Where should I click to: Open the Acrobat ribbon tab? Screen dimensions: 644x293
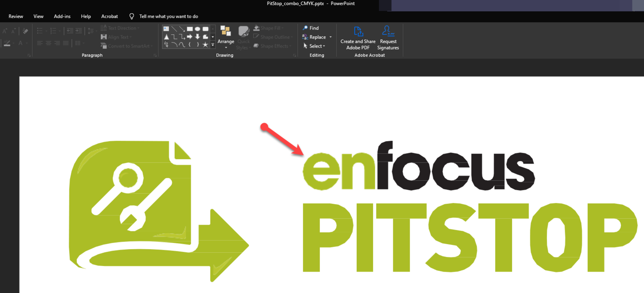point(109,16)
